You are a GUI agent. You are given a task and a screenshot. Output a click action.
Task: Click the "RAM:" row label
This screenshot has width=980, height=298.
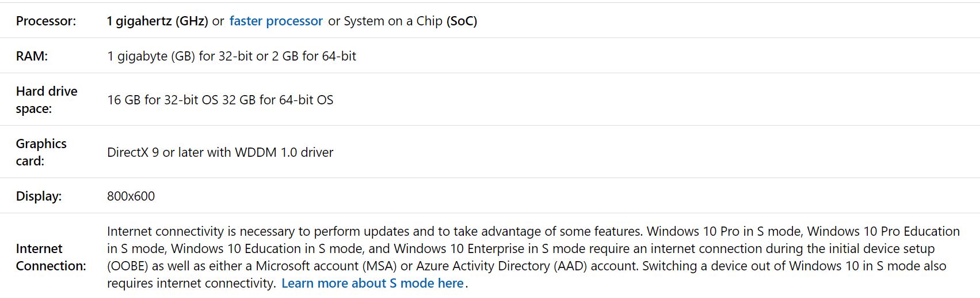pos(32,56)
